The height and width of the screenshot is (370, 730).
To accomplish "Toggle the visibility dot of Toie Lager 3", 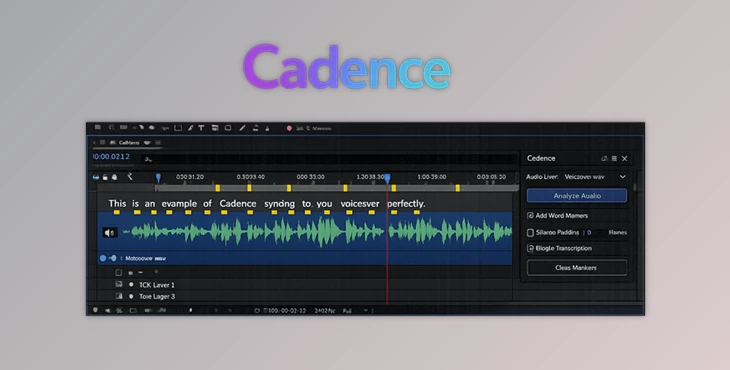I will coord(131,296).
